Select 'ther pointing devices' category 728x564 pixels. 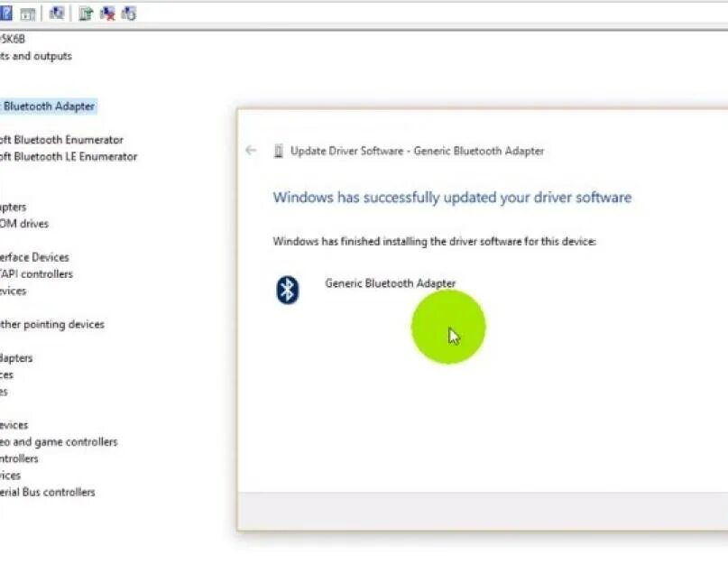tap(52, 324)
